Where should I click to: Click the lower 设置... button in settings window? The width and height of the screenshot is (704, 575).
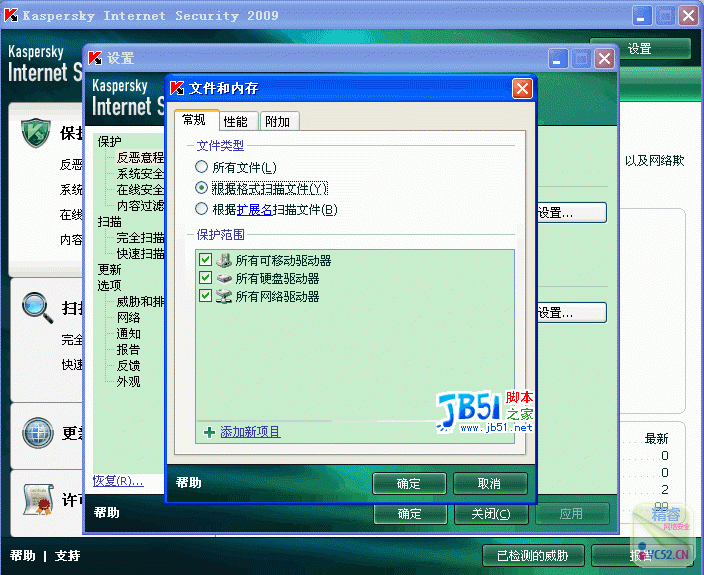point(572,313)
